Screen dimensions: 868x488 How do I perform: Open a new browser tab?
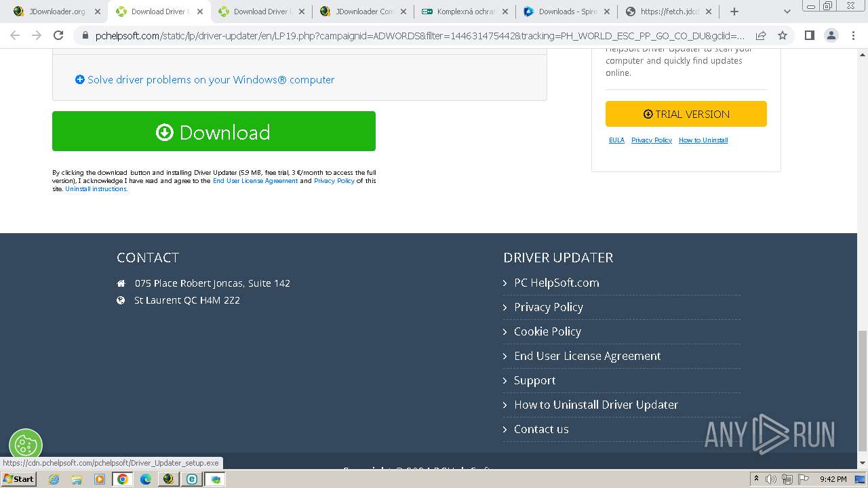[734, 12]
